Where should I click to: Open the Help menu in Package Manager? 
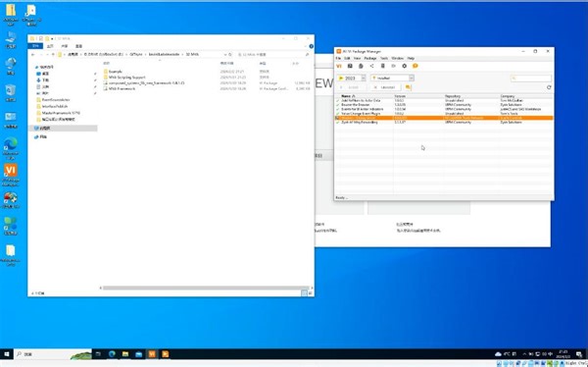click(x=411, y=58)
